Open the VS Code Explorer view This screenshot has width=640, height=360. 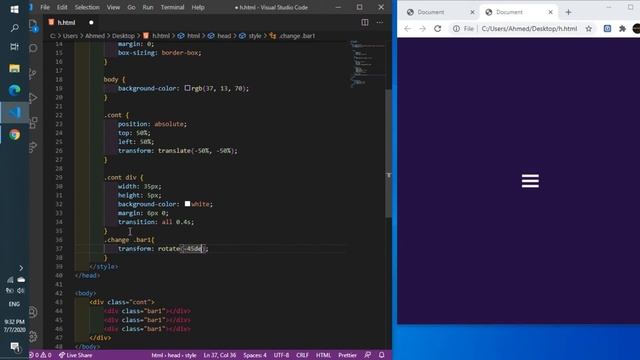tap(34, 26)
